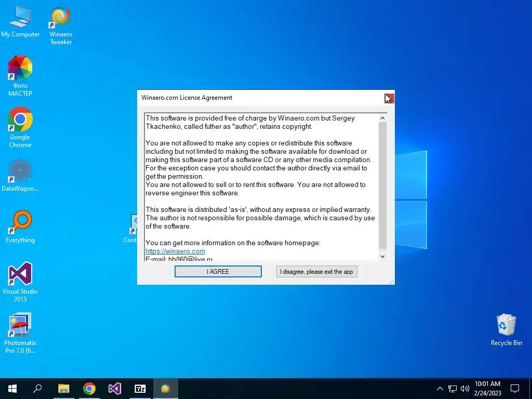Screen dimensions: 532x399
Task: Open Visual Studio from the taskbar
Action: pyautogui.click(x=115, y=389)
